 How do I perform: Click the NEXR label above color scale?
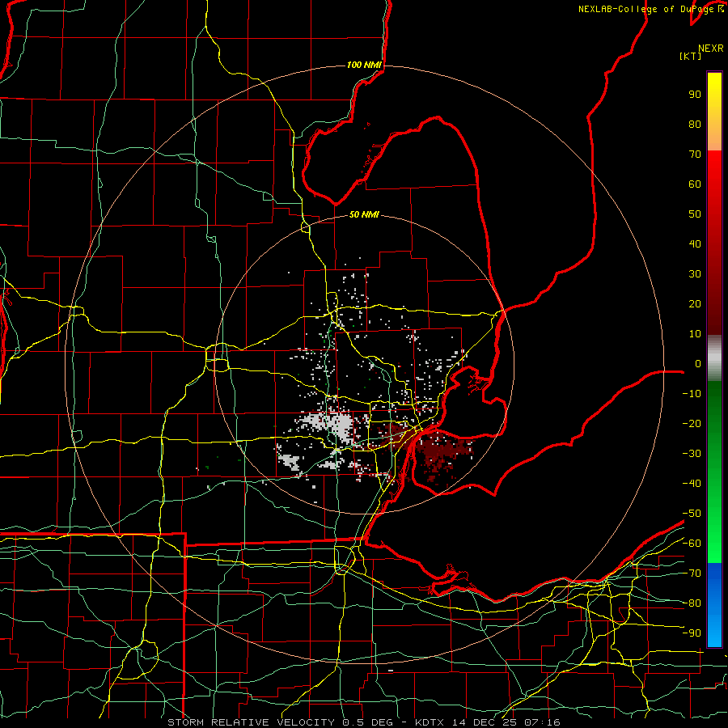coord(711,49)
